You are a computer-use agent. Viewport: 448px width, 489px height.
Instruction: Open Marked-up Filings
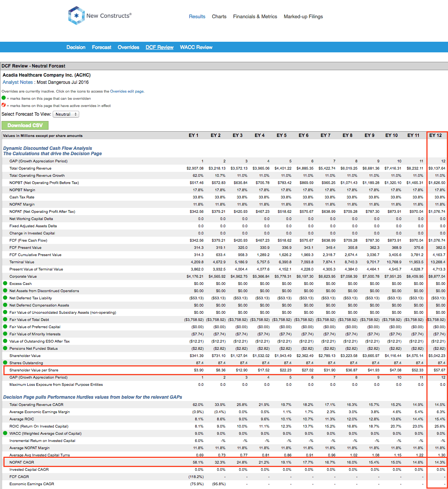(303, 17)
